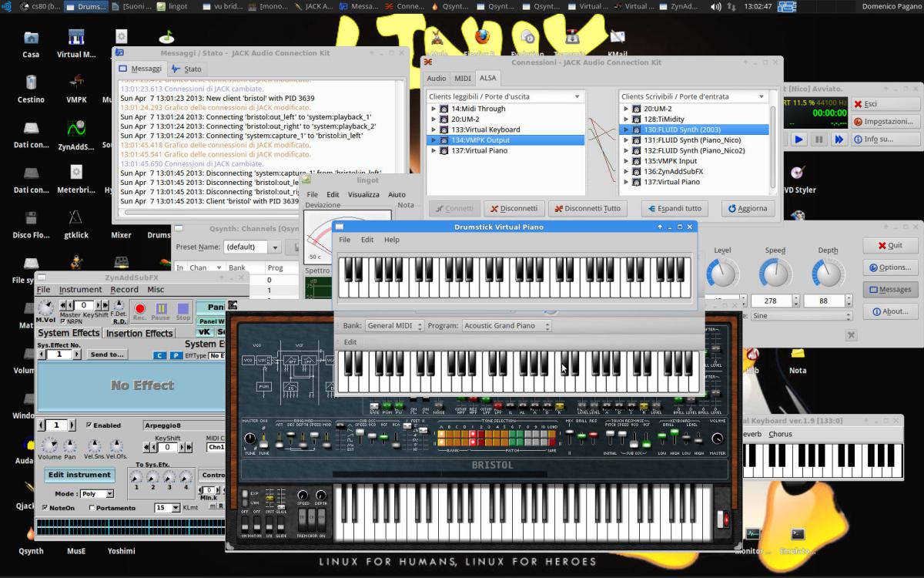Switch to the Stato tab in Messaggi window
This screenshot has width=924, height=578.
(x=187, y=69)
